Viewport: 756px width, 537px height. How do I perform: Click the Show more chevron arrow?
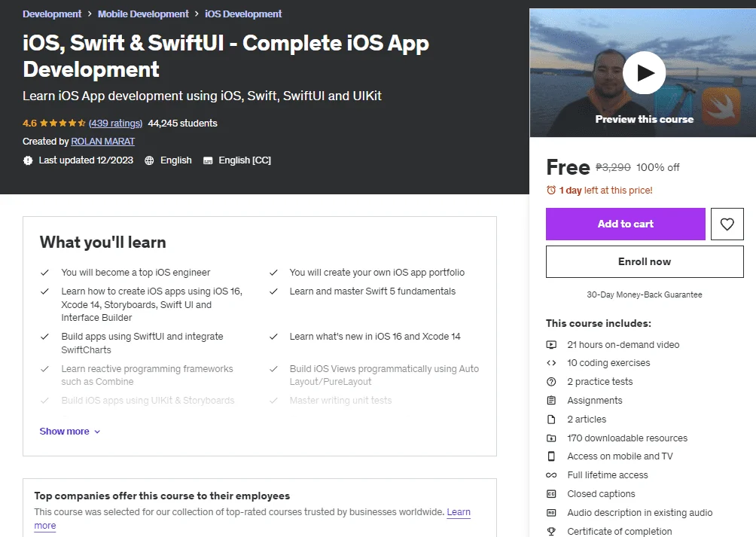click(97, 432)
